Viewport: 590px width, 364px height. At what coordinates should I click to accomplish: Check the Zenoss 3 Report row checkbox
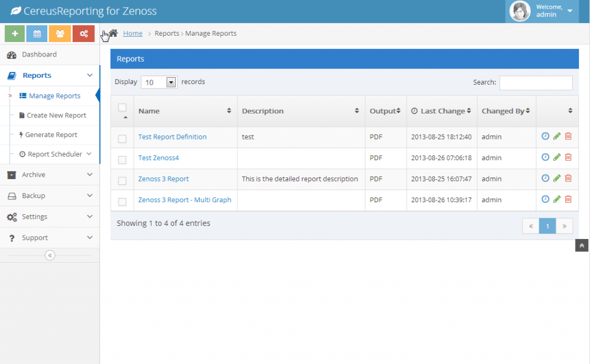coord(122,181)
